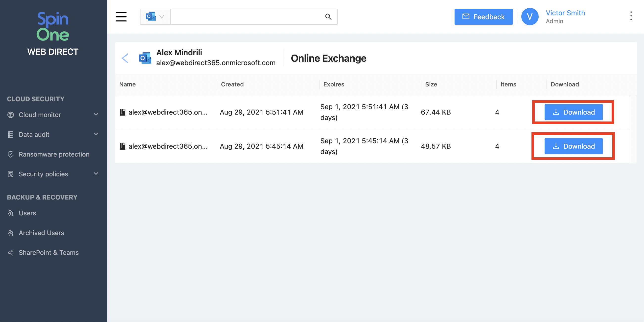The height and width of the screenshot is (322, 644).
Task: Go to Archived Users page
Action: click(x=42, y=233)
